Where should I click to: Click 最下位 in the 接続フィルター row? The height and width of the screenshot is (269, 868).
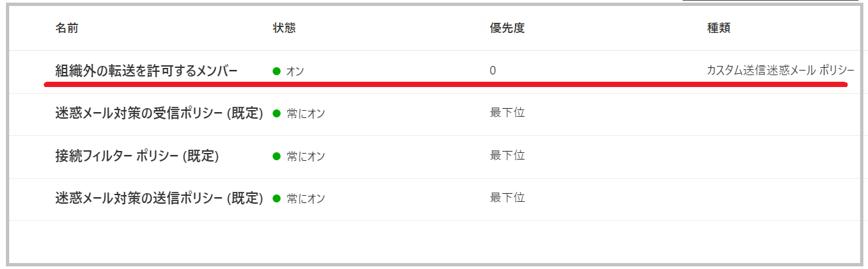coord(507,156)
